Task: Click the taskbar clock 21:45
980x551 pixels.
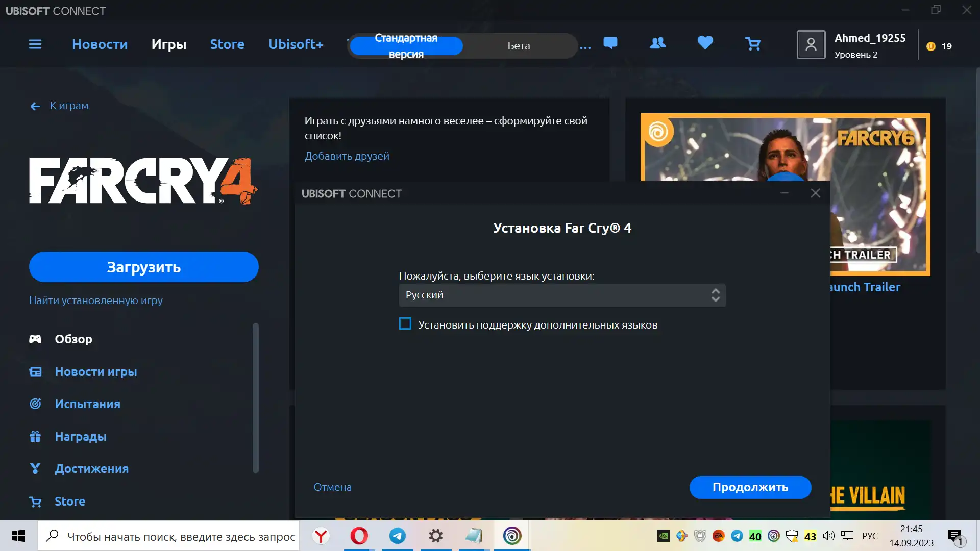Action: coord(912,529)
